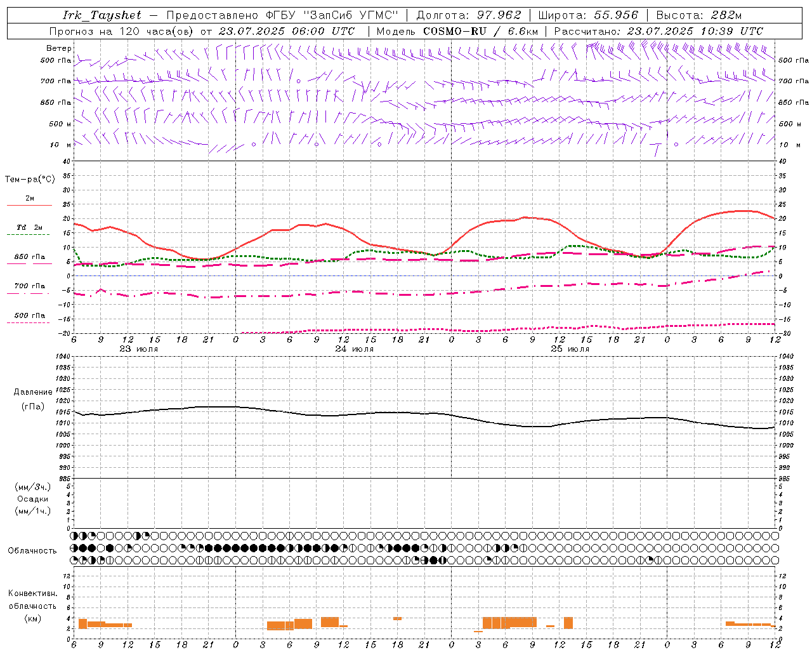Click the station name Irk_Tayshet

point(102,15)
